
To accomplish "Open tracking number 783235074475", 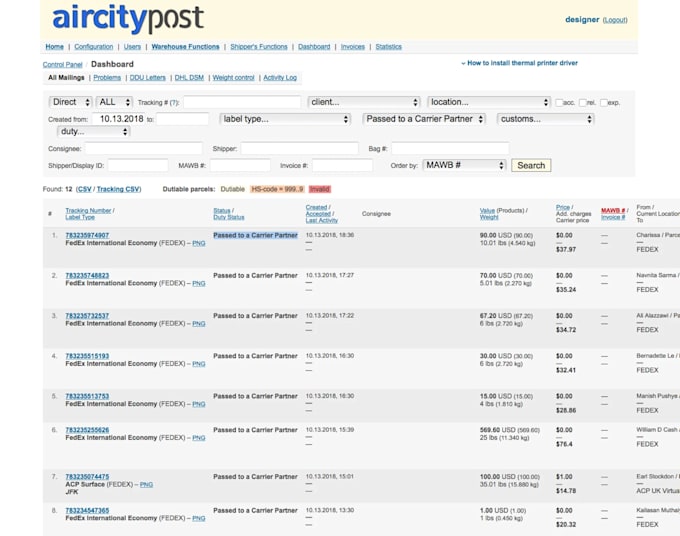I will 87,477.
